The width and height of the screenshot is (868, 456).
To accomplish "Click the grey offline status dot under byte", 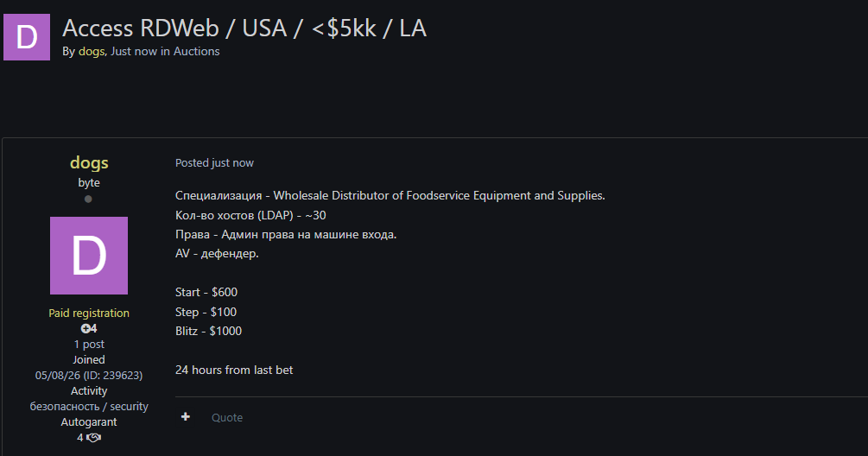I will [88, 199].
